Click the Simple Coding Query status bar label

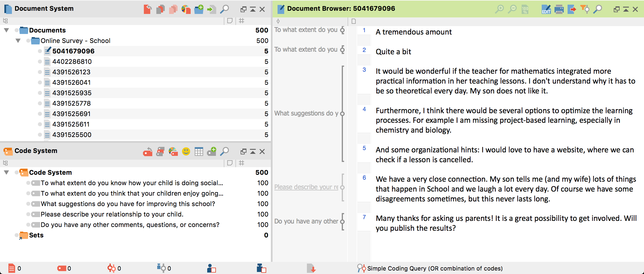tap(434, 268)
